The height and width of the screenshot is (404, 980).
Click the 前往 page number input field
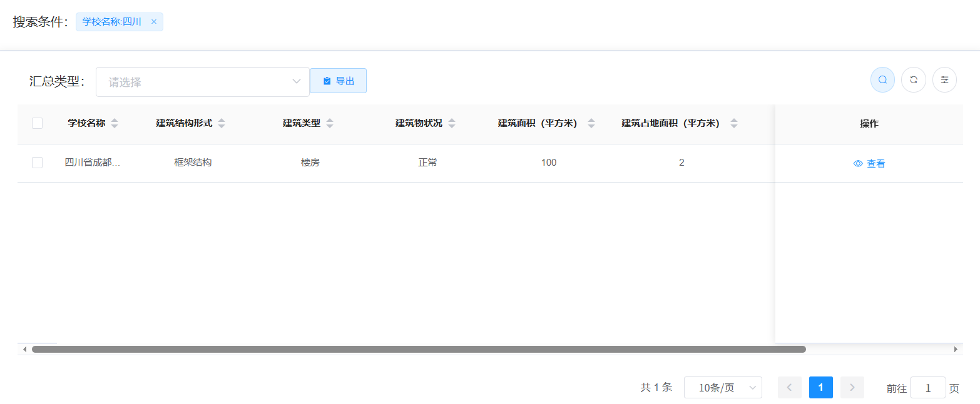click(927, 388)
